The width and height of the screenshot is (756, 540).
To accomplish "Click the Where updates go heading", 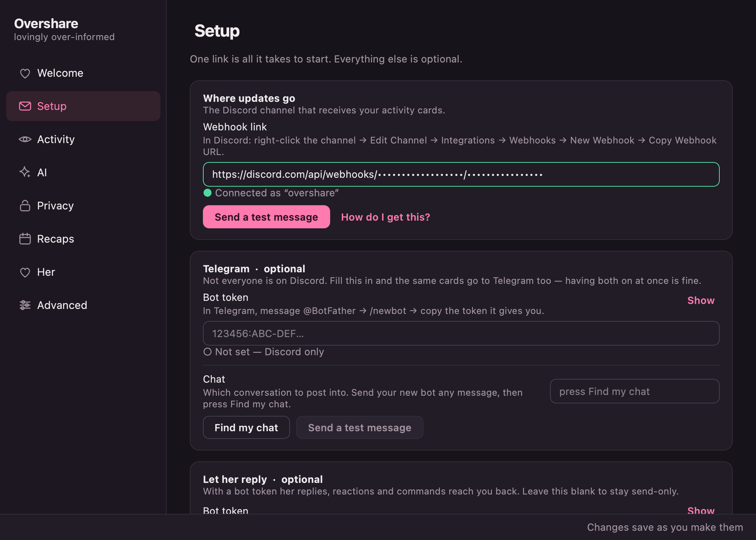I will (x=249, y=98).
